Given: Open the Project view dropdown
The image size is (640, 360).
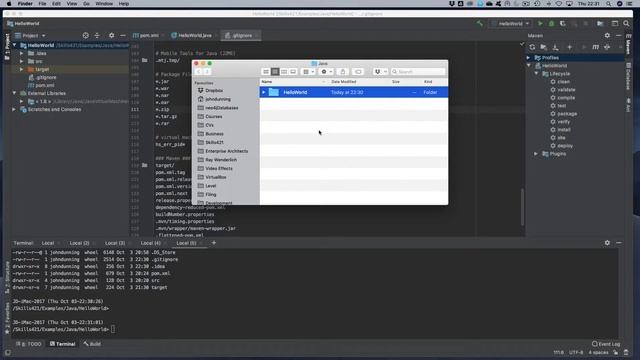Looking at the screenshot, I should tap(30, 36).
